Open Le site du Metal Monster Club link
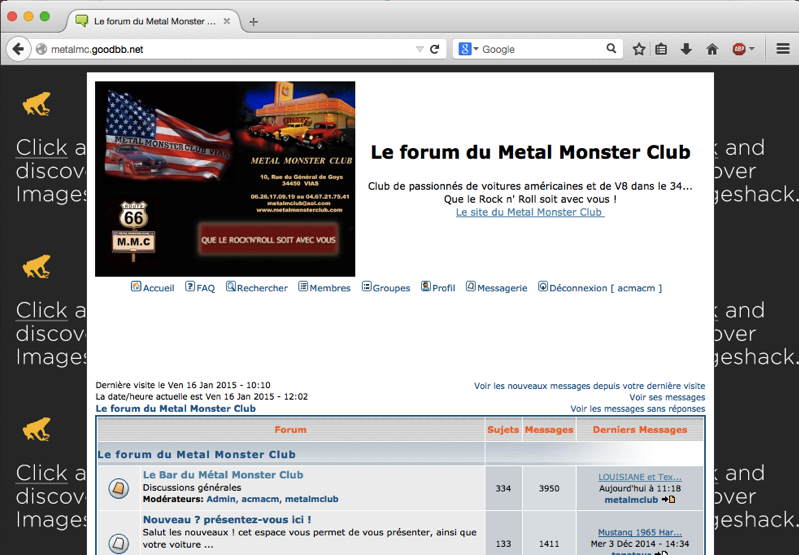799x555 pixels. point(530,212)
